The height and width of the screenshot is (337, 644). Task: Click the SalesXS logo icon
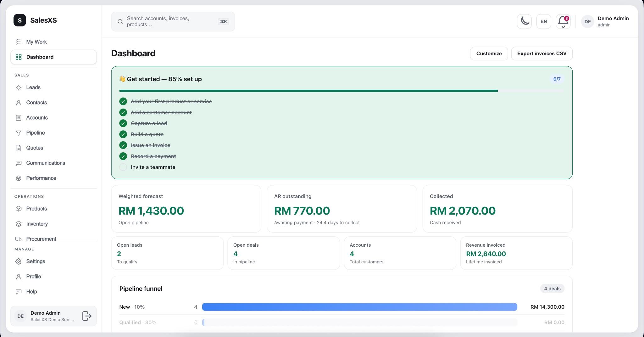20,20
